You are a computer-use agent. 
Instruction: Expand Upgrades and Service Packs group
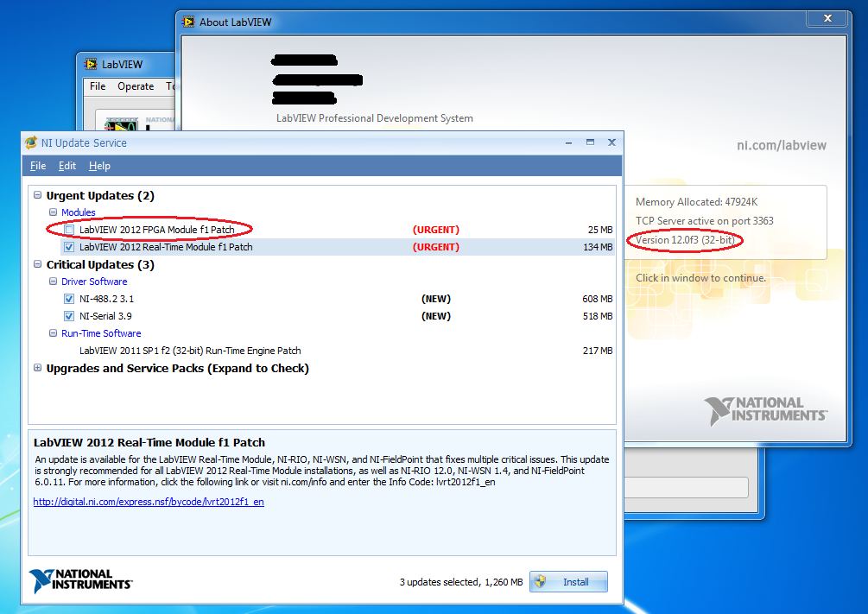click(38, 368)
